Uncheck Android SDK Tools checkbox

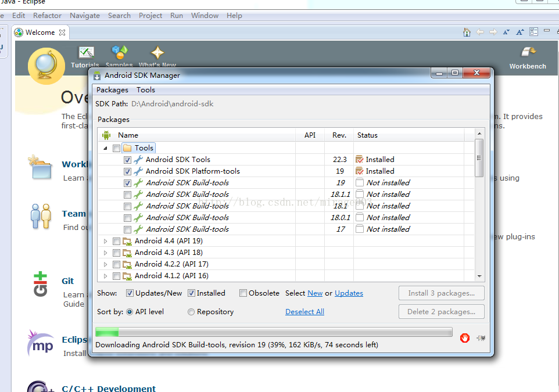click(x=127, y=160)
